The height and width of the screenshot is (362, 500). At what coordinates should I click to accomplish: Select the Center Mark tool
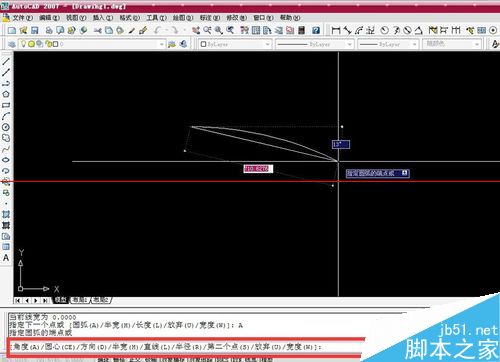tap(493, 31)
